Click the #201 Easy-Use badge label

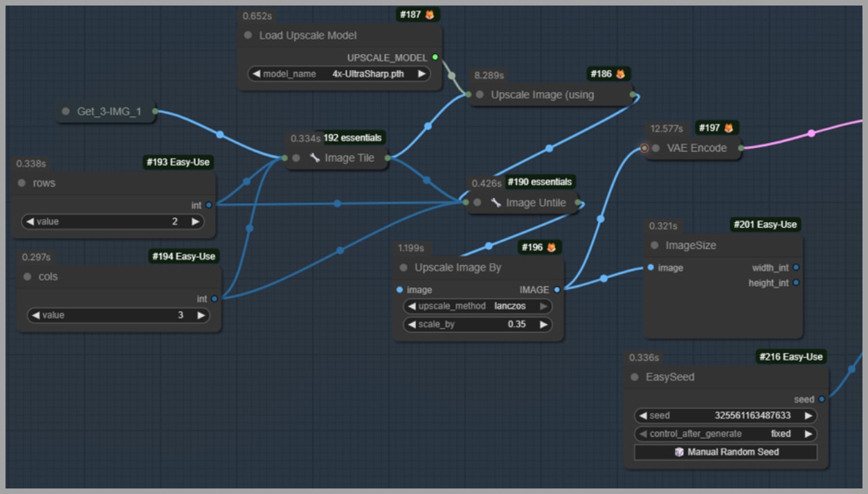[765, 224]
